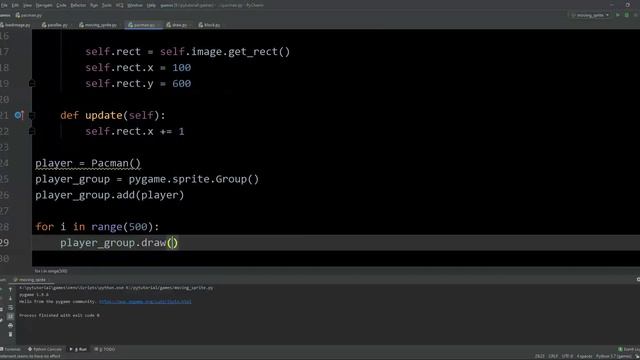
Task: Click the hide Run panel settings icon
Action: [638, 280]
